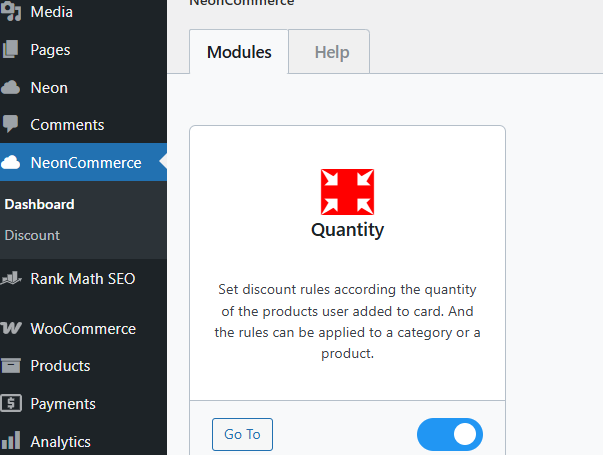
Task: Open the Discount submenu item
Action: click(x=32, y=235)
